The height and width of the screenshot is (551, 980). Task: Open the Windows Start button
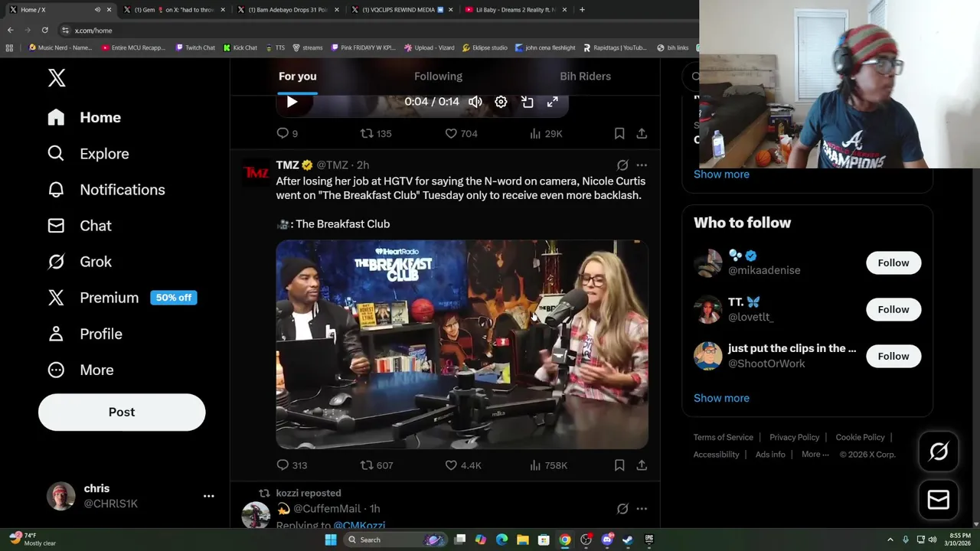pos(331,540)
